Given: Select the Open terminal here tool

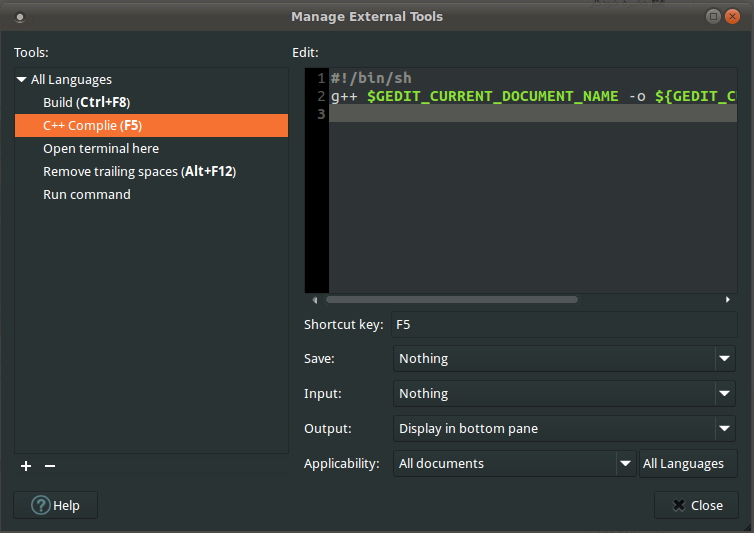Looking at the screenshot, I should click(151, 149).
